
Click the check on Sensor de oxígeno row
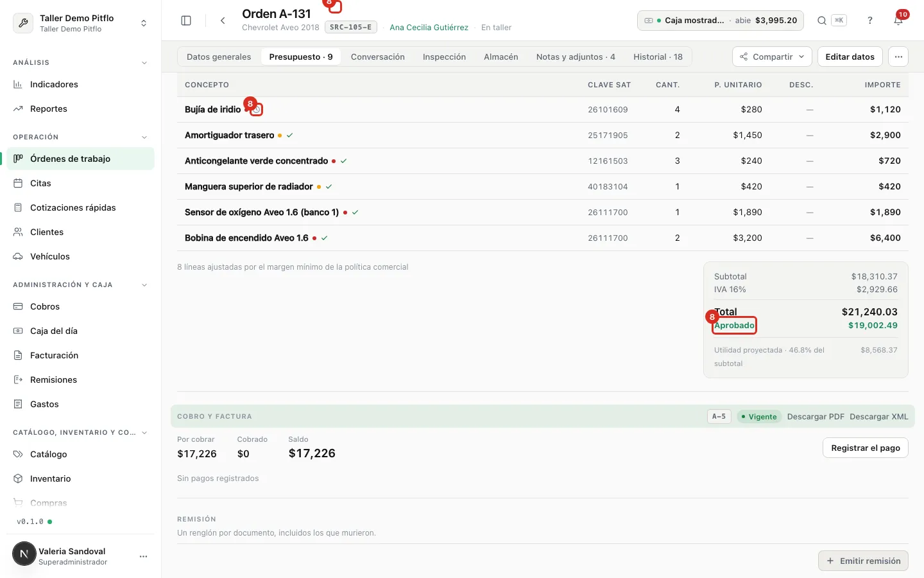tap(355, 213)
